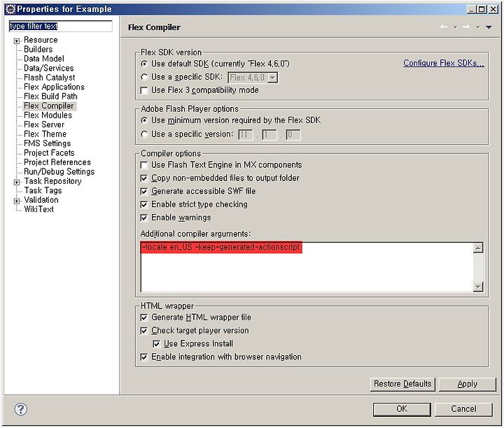Screen dimensions: 504x428
Task: Click the Apply button
Action: pos(468,384)
